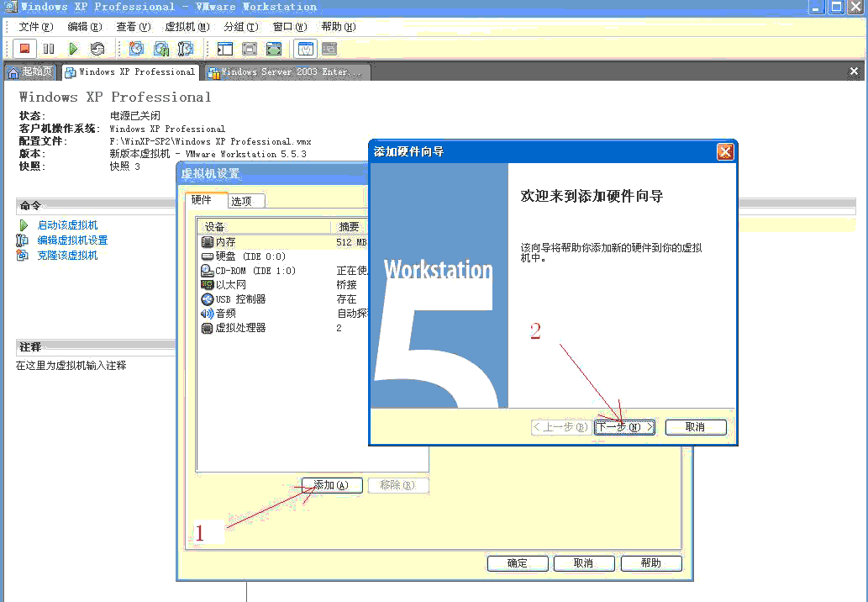
Task: Click the 快照 3 snapshot value
Action: pos(124,166)
